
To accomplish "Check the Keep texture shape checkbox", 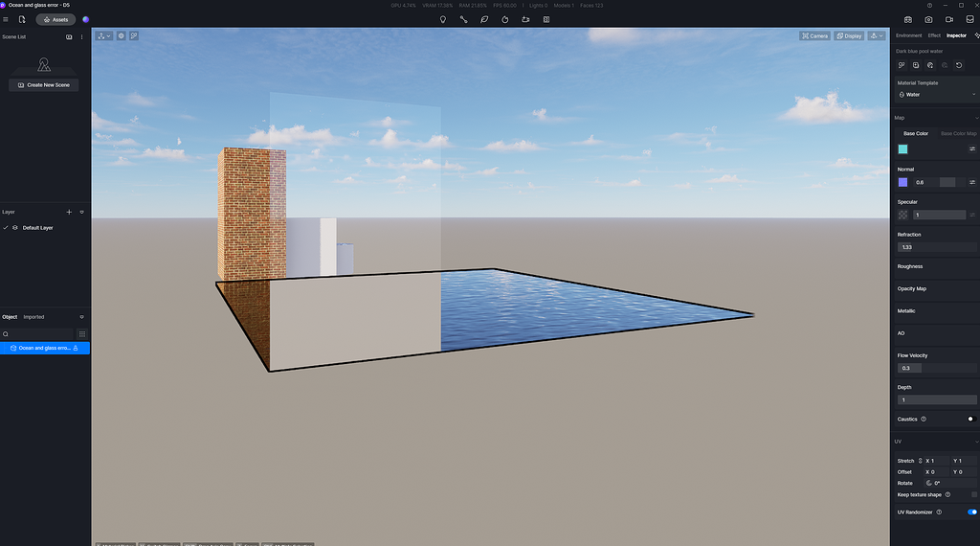I will (x=973, y=494).
